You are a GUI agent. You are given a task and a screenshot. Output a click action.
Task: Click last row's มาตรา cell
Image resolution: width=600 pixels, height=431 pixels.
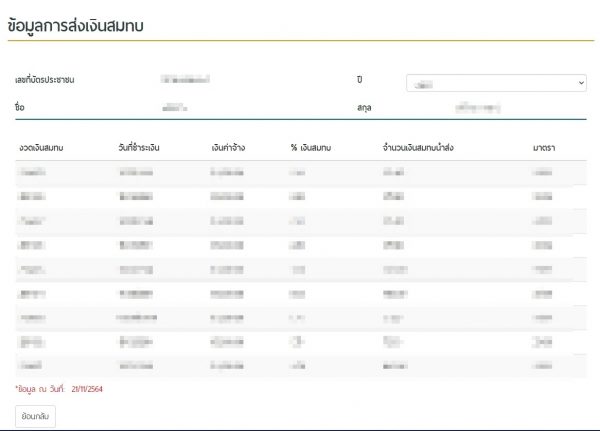(543, 365)
